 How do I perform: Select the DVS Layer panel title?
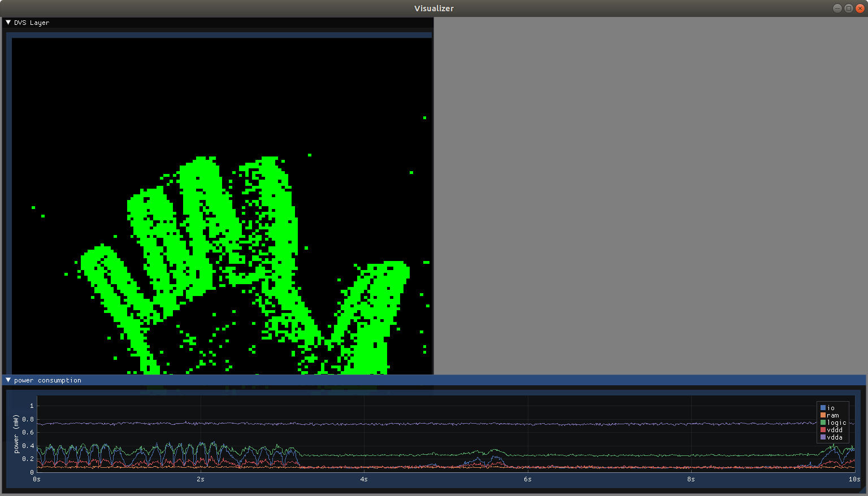32,23
